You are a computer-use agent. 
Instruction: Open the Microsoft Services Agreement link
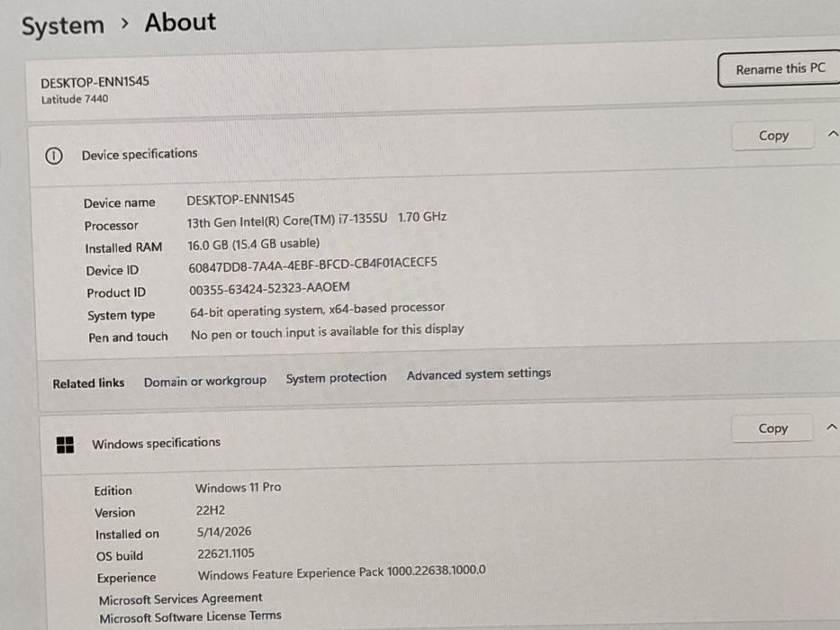181,598
